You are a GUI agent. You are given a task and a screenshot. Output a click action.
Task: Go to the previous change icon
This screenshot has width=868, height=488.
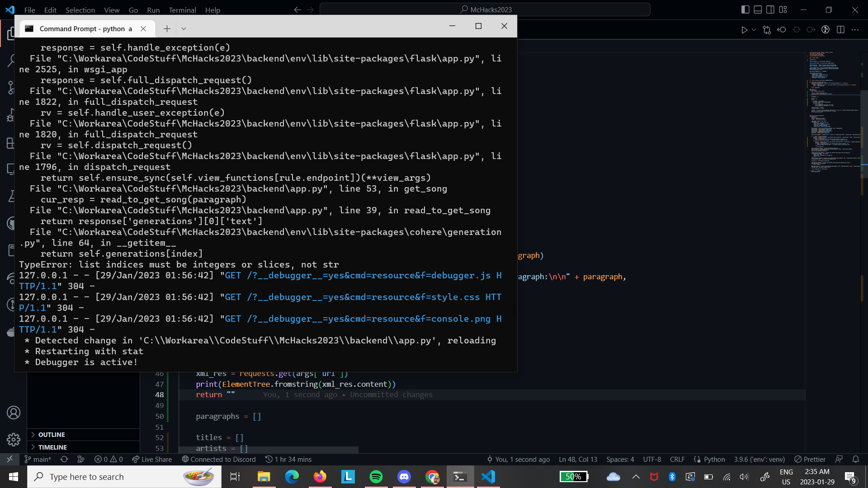(782, 30)
